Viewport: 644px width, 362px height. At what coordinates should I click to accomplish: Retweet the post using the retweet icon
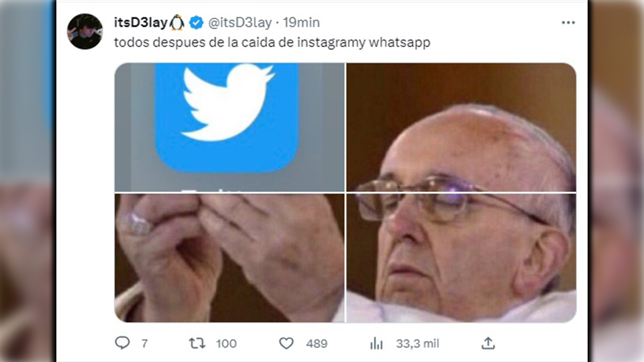pos(197,343)
